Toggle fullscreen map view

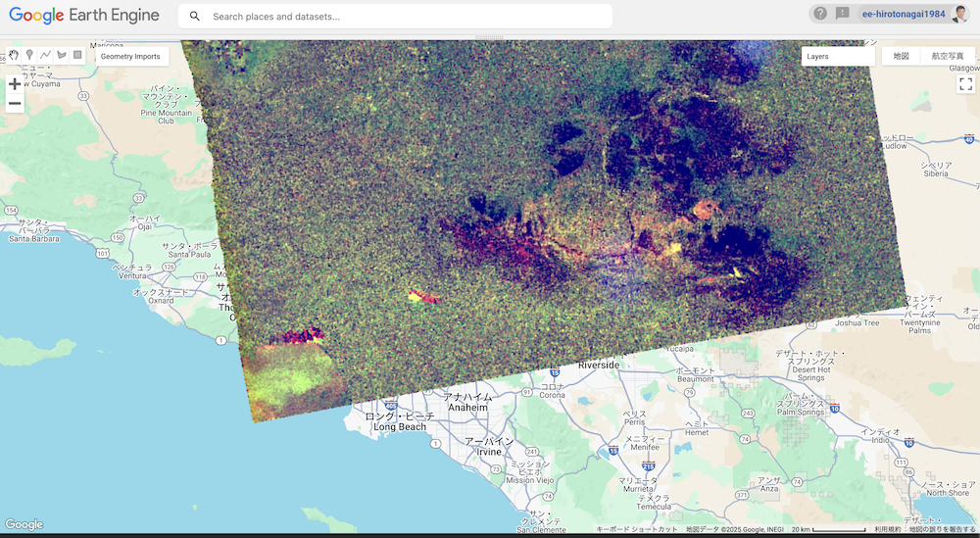pyautogui.click(x=965, y=84)
